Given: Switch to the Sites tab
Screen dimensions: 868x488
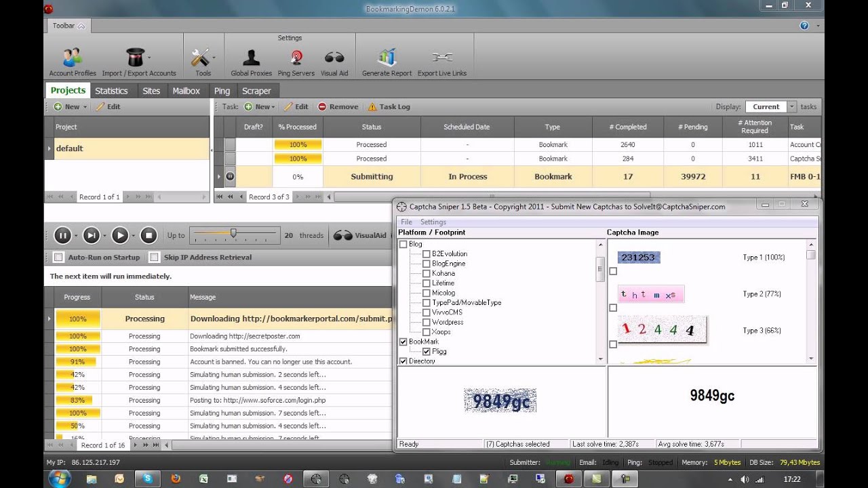Looking at the screenshot, I should pos(151,91).
